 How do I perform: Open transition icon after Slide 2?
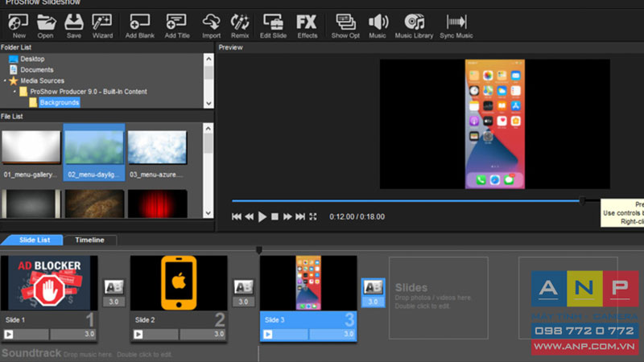(244, 287)
